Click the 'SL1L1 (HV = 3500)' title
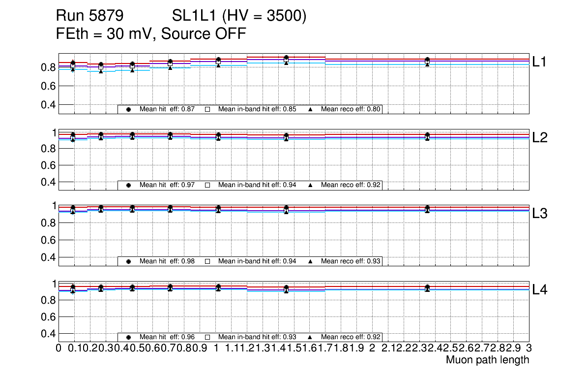This screenshot has width=588, height=380. click(x=239, y=16)
